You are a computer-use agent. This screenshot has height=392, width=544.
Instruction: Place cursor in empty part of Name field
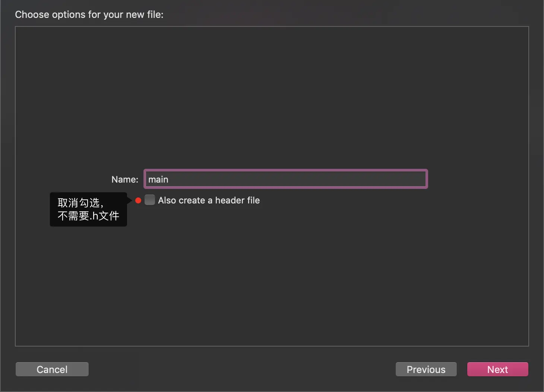298,179
